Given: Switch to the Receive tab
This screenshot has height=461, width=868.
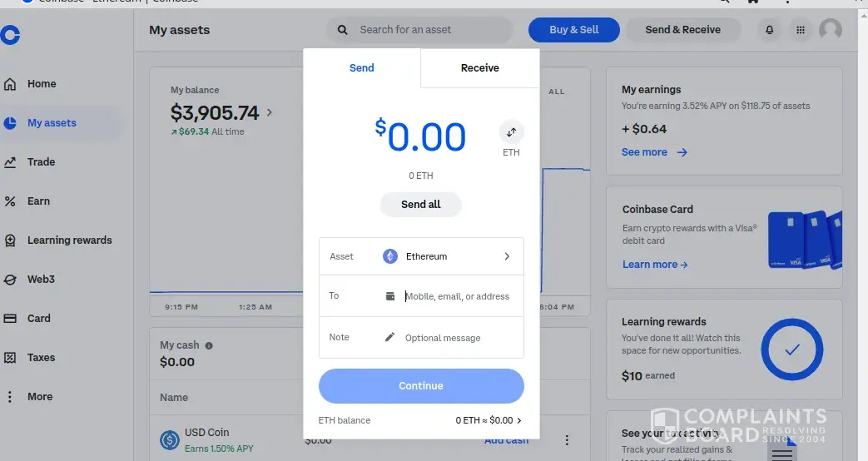Looking at the screenshot, I should tap(480, 68).
